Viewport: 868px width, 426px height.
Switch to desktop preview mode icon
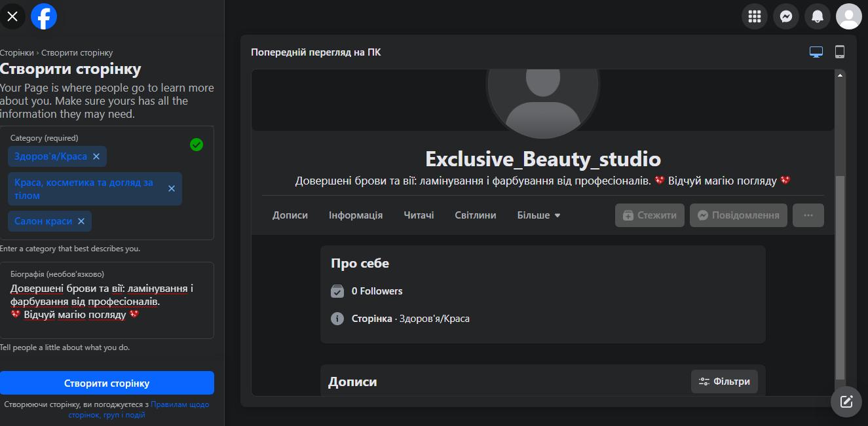click(x=816, y=52)
